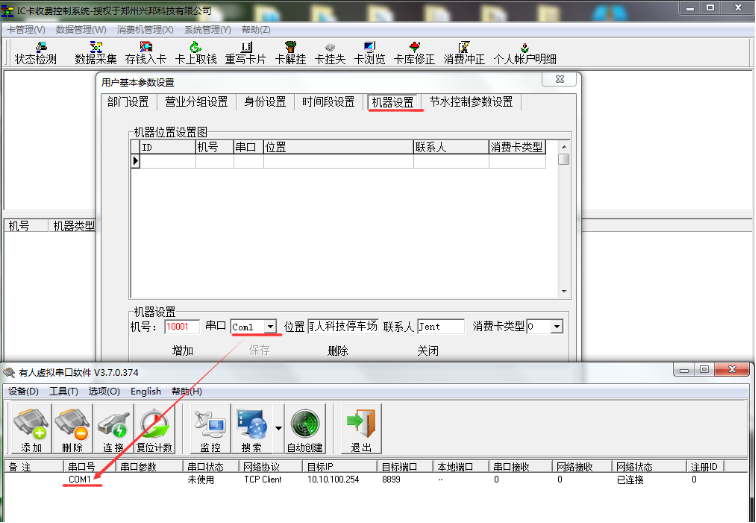Click the 状态检测 status check toolbar icon
Image resolution: width=756 pixels, height=523 pixels.
[x=35, y=52]
